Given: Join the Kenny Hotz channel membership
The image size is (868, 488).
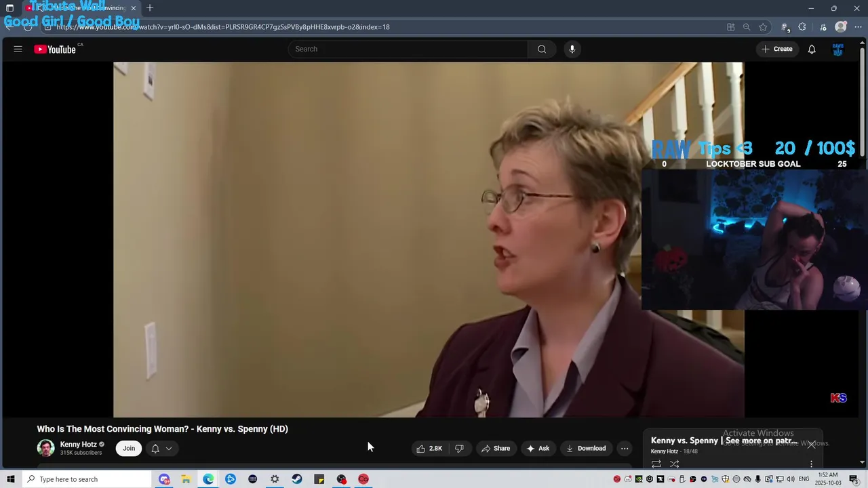Looking at the screenshot, I should [x=129, y=448].
